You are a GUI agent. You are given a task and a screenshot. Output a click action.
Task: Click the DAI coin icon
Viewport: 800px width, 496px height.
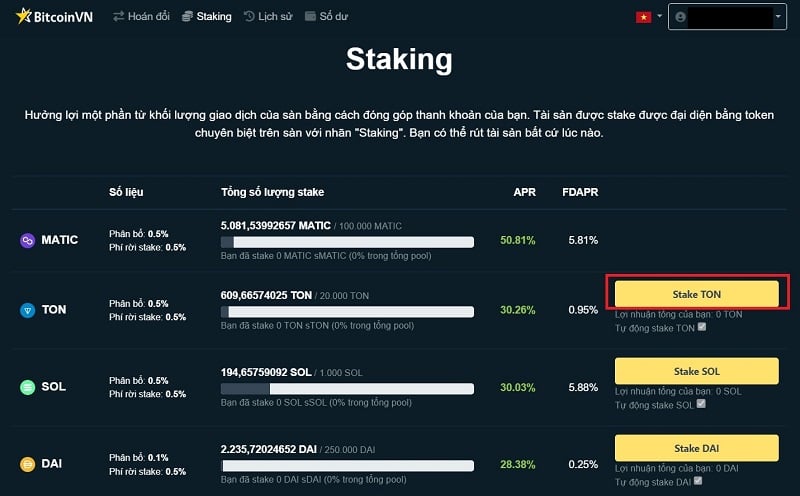(27, 464)
